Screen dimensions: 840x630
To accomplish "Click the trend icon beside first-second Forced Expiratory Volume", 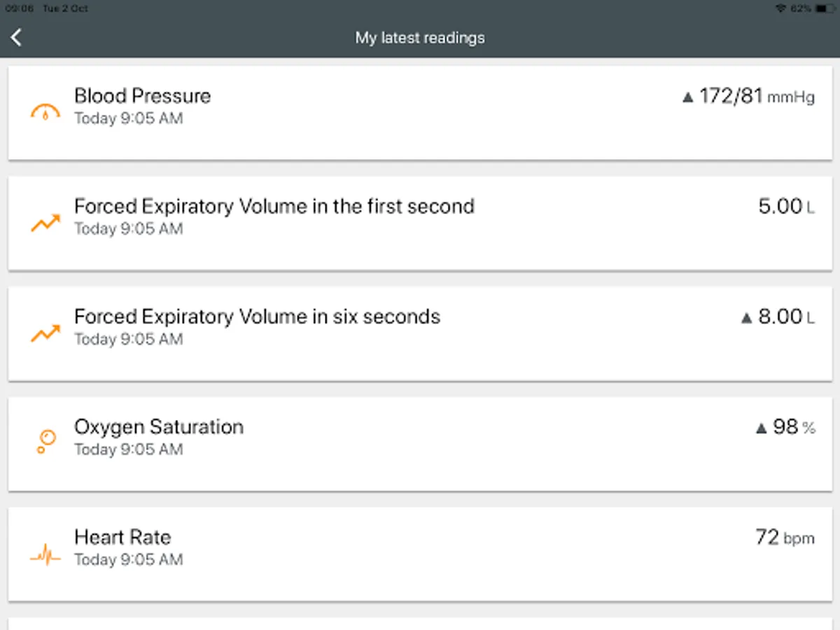I will pyautogui.click(x=45, y=223).
